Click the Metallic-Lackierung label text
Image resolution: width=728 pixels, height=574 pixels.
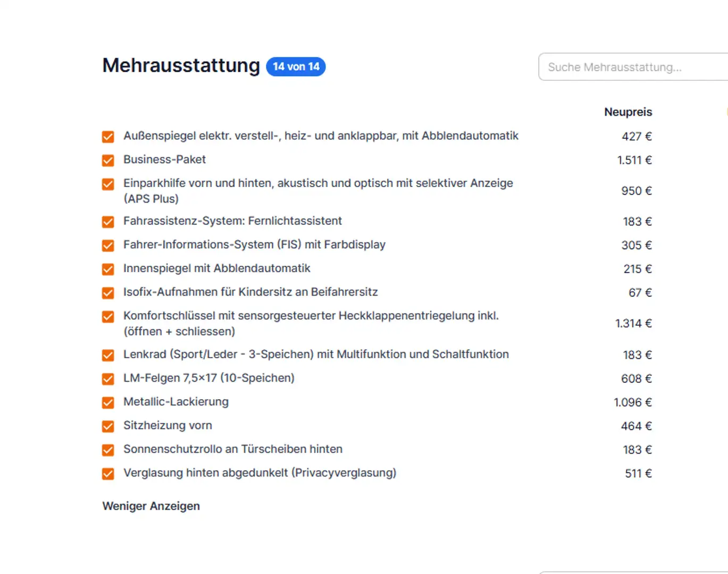[176, 402]
